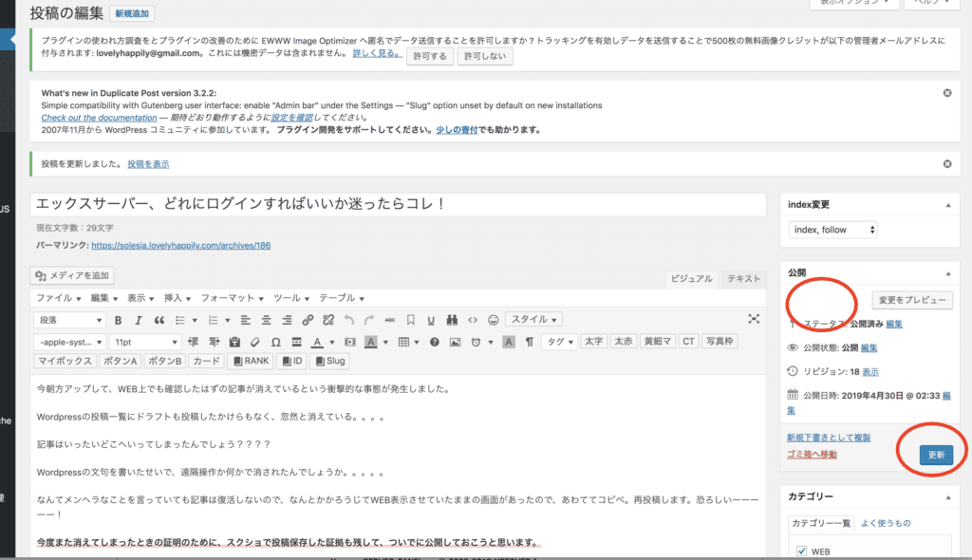Enter fullscreen distraction-free mode

click(754, 319)
